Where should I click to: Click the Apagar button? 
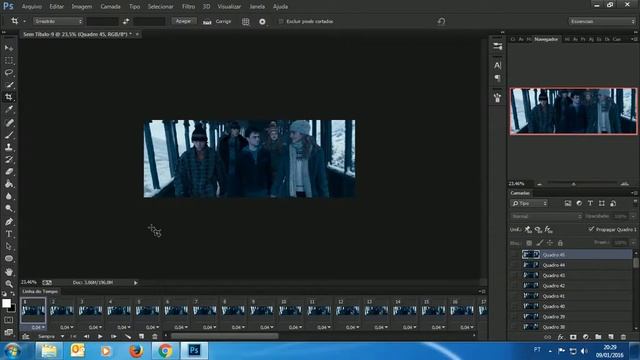[x=183, y=21]
